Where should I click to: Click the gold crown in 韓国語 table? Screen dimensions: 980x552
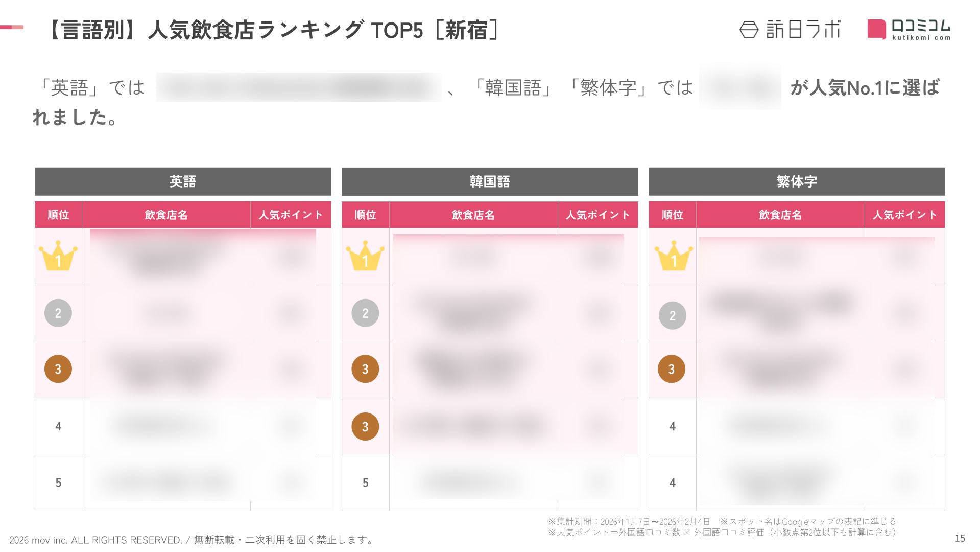tap(365, 257)
